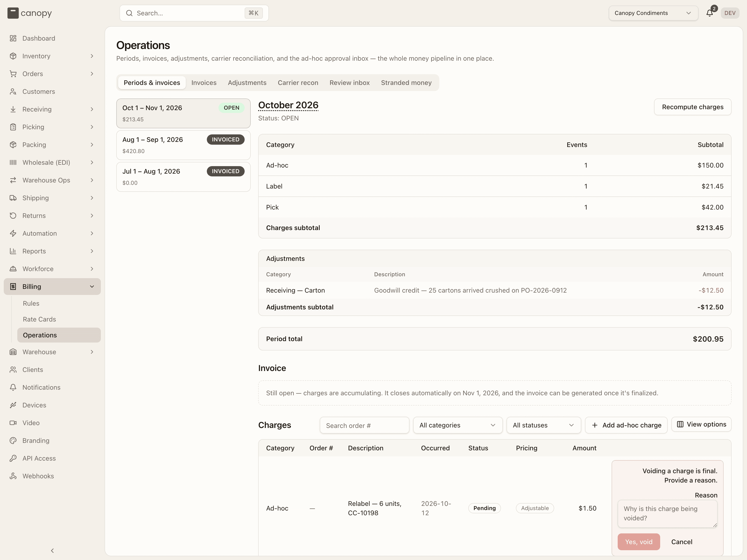Click the API Access key icon
This screenshot has width=747, height=560.
click(13, 458)
